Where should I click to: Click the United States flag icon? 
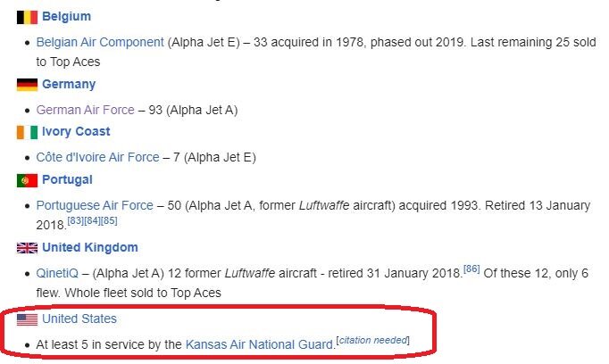27,319
